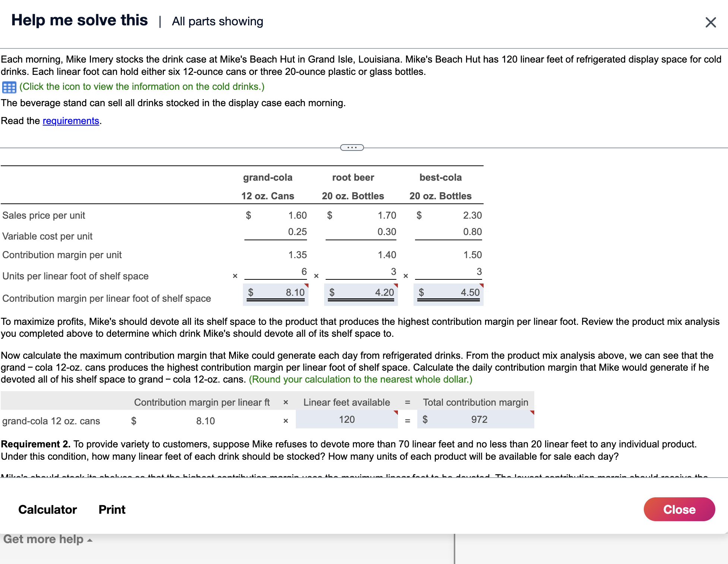Viewport: 728px width, 564px height.
Task: Click the All parts showing label
Action: pos(217,22)
